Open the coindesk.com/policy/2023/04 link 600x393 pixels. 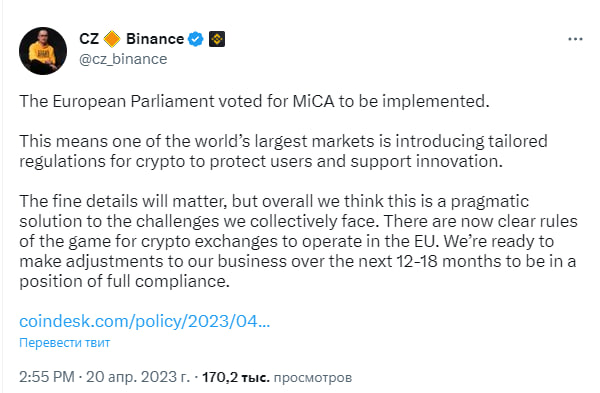tap(145, 321)
